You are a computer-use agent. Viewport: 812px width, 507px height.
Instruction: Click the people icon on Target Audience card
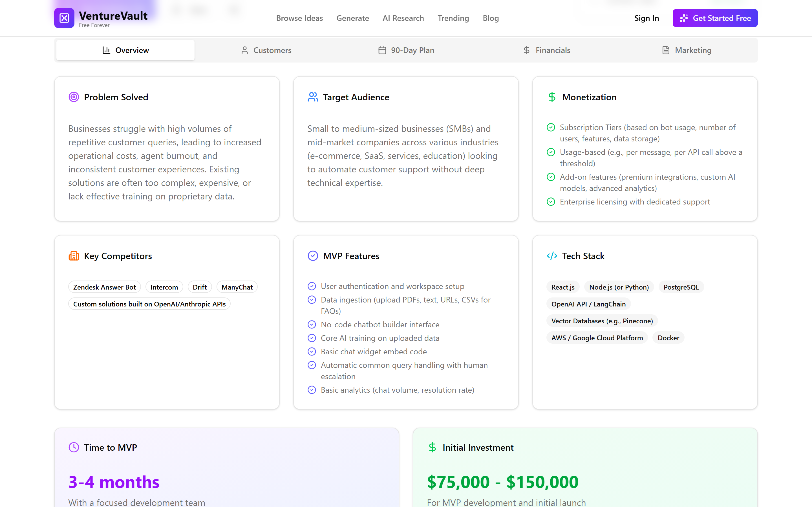pyautogui.click(x=312, y=97)
